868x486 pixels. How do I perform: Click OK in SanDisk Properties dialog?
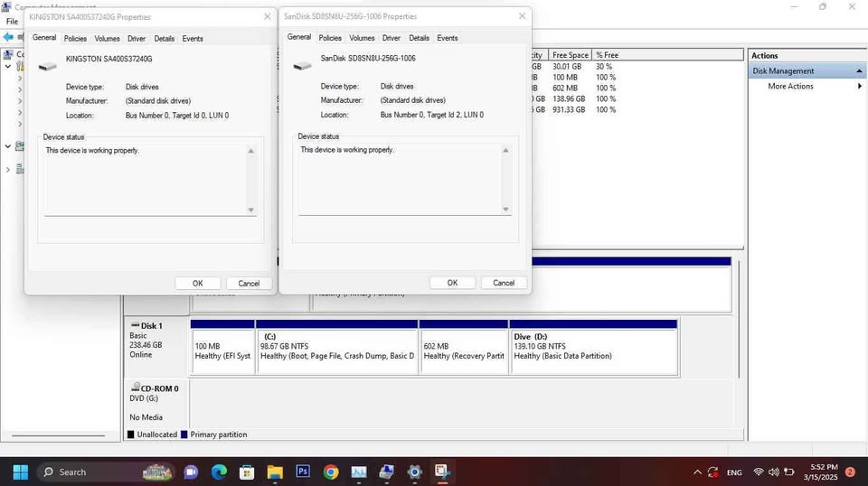[x=452, y=283]
